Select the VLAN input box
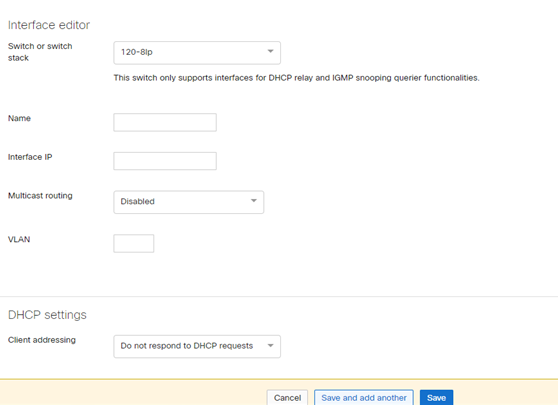Viewport: 558px width, 405px height. click(133, 243)
